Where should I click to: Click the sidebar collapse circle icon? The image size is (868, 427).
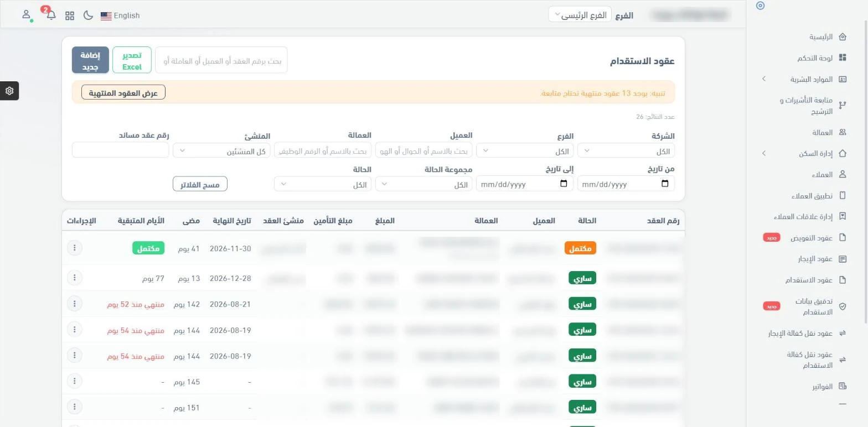coord(760,6)
